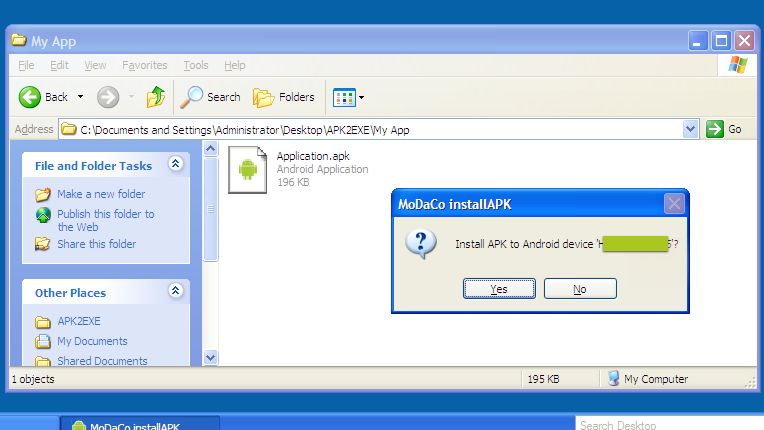Screen dimensions: 764x430
Task: Close the MoDaCo installAPK dialog
Action: pos(674,204)
